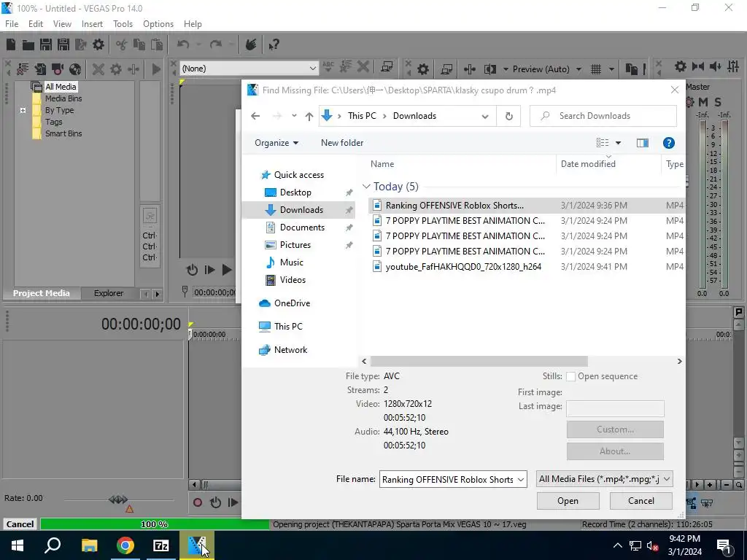The height and width of the screenshot is (560, 747).
Task: Open the File menu
Action: click(x=12, y=24)
